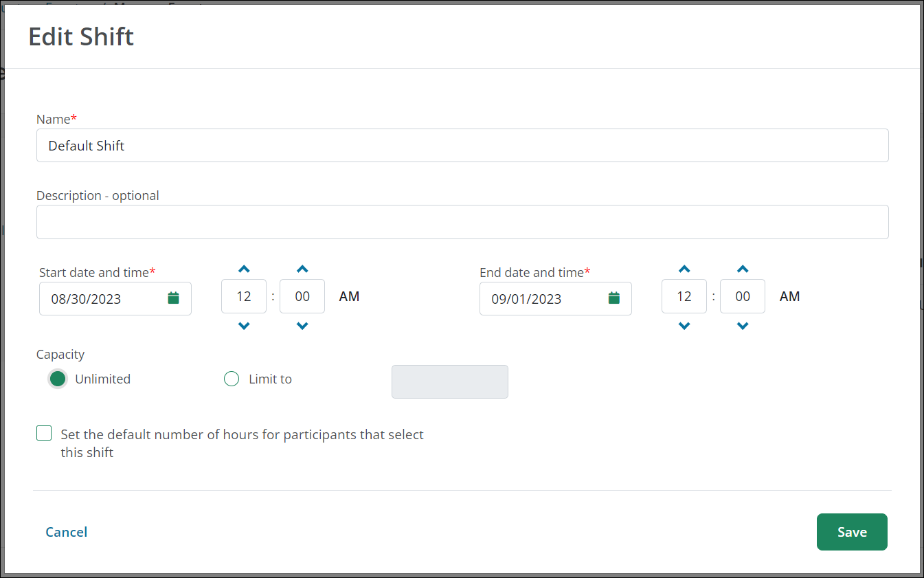Screen dimensions: 924x578
Task: Enable default number of hours checkbox
Action: [44, 434]
